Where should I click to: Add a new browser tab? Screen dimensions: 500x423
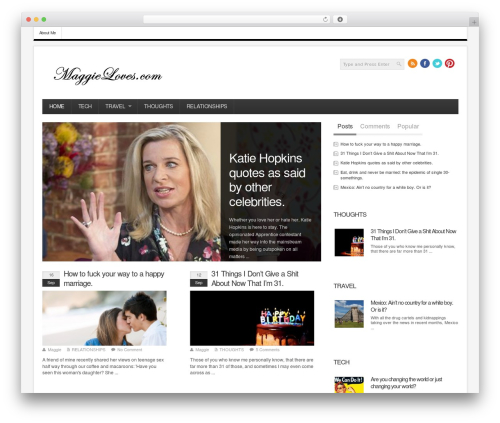[x=474, y=22]
